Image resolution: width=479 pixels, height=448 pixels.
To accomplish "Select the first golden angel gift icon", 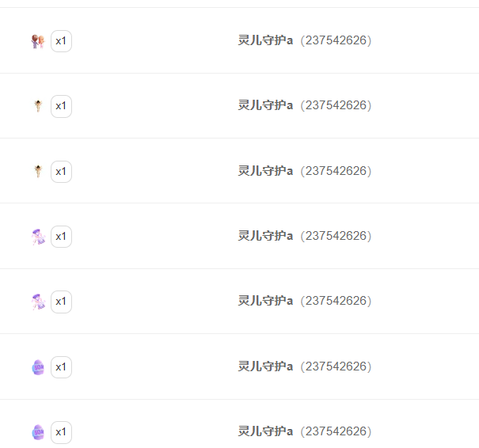I will tap(38, 106).
